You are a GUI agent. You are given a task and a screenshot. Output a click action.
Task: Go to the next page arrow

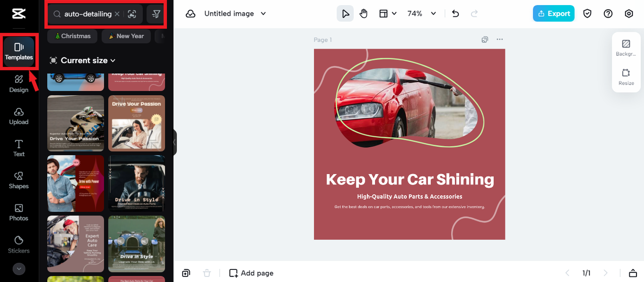coord(606,273)
